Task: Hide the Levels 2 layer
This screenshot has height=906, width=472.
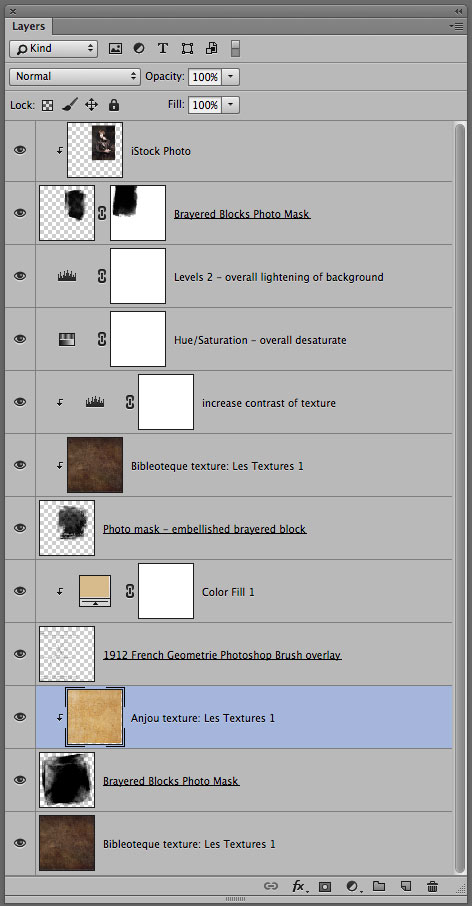Action: 20,276
